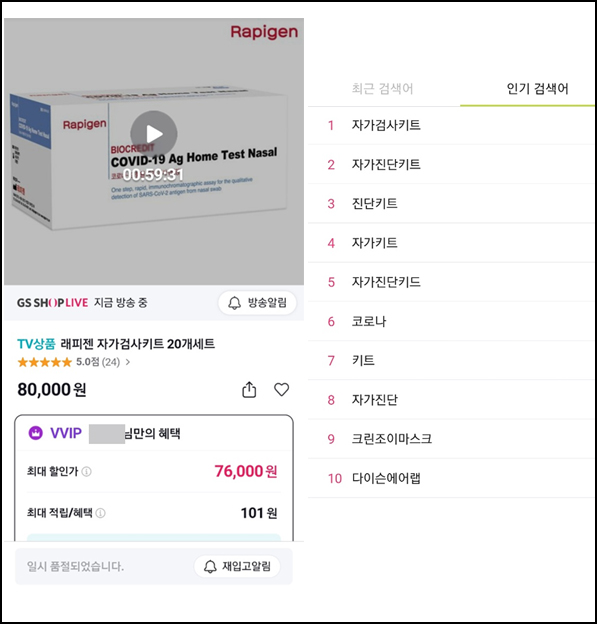This screenshot has width=597, height=624.
Task: Select the 인기 검색어 tab
Action: tap(537, 88)
